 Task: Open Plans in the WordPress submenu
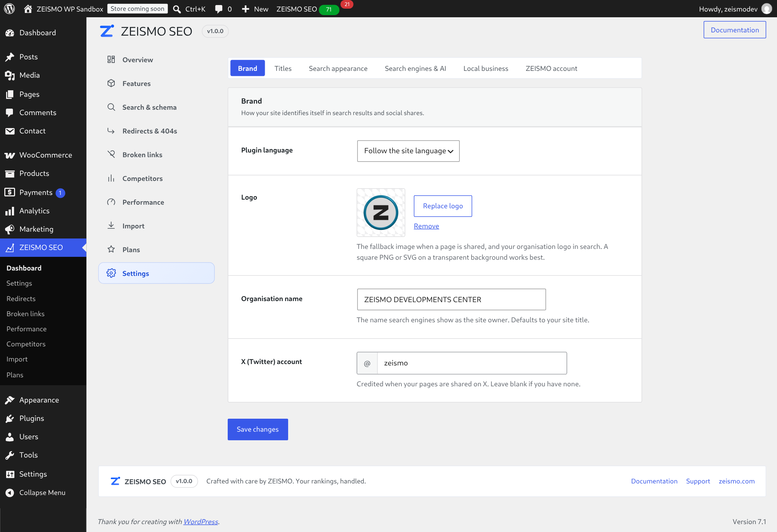coord(15,375)
